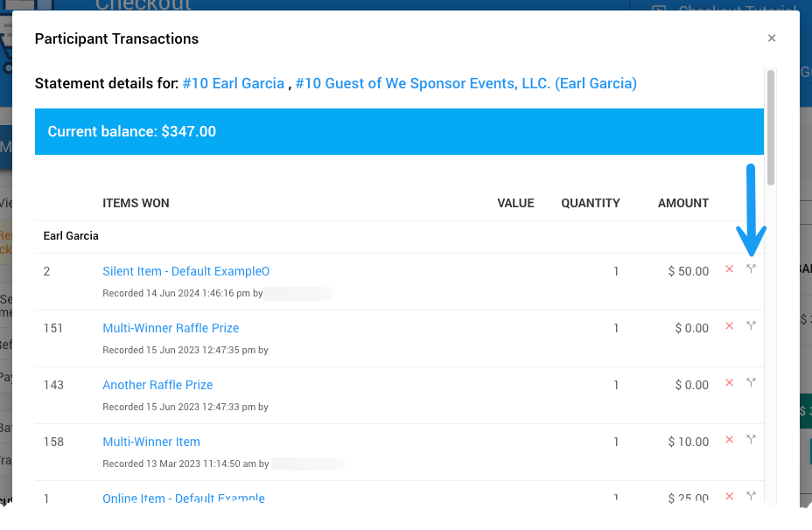812x530 pixels.
Task: Delete the Silent Item - Default ExampleO record
Action: (729, 269)
